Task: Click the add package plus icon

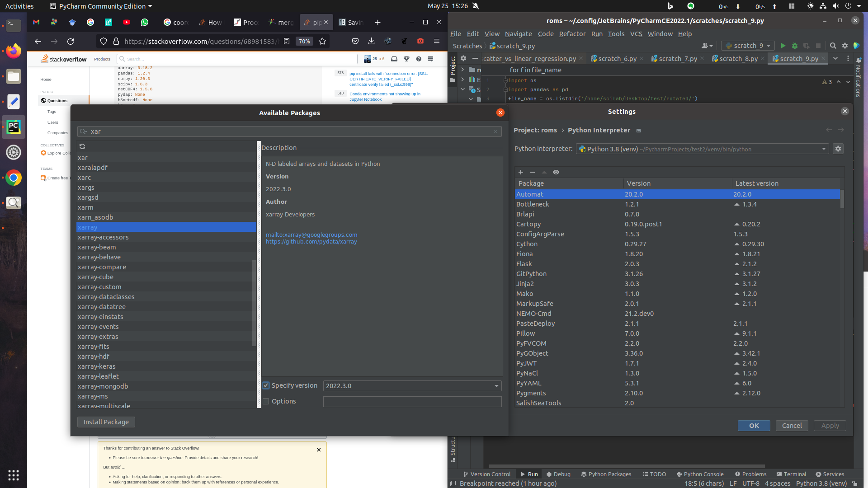Action: point(521,172)
